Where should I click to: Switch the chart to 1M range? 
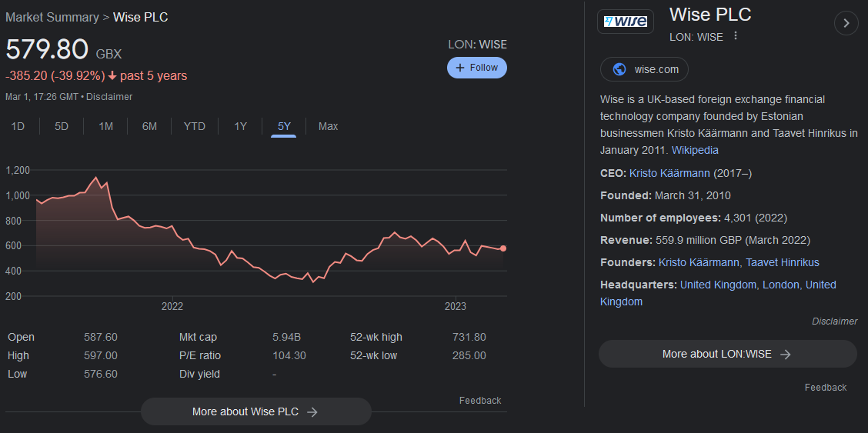105,126
